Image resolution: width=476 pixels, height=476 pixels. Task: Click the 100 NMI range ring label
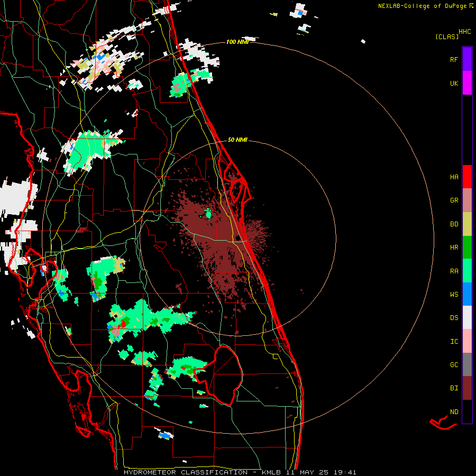[x=237, y=42]
